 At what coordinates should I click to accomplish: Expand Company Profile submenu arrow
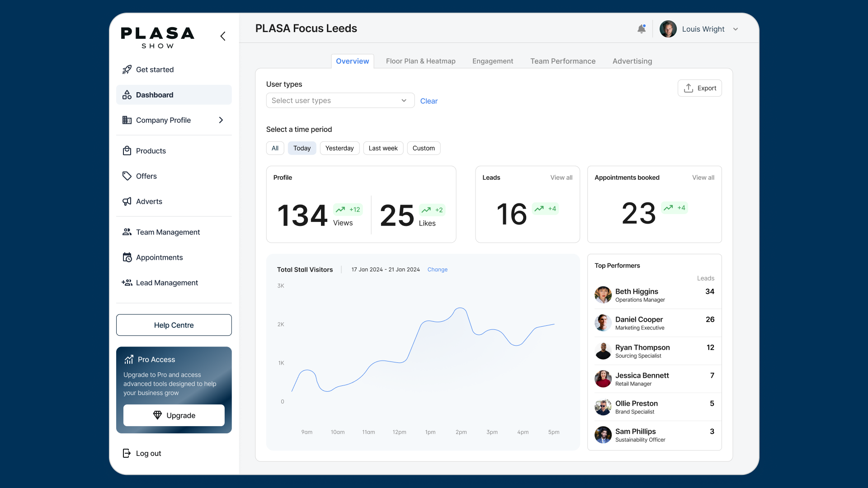tap(221, 120)
